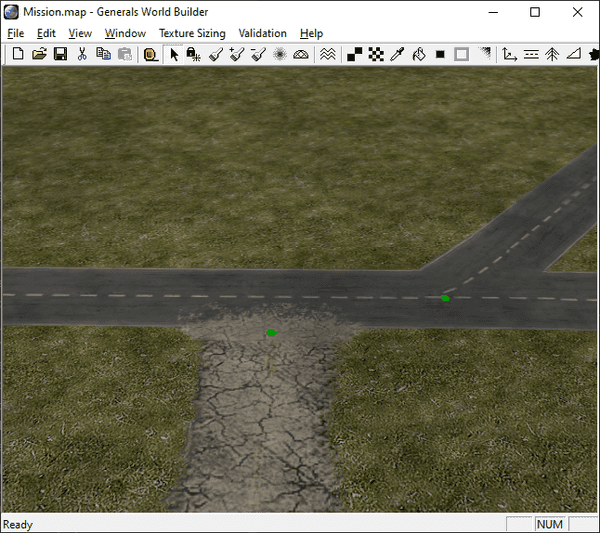Image resolution: width=600 pixels, height=533 pixels.
Task: Select the water waves tool icon
Action: point(328,54)
